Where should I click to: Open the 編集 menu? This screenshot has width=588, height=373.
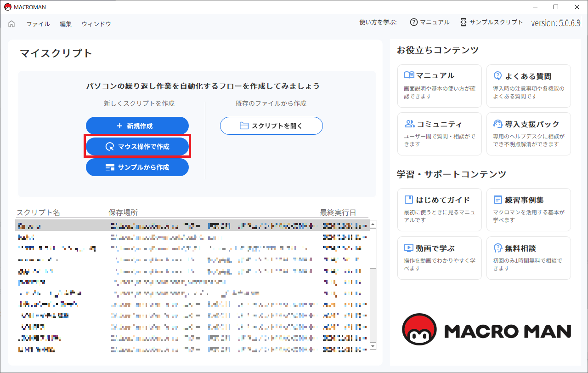pyautogui.click(x=66, y=24)
